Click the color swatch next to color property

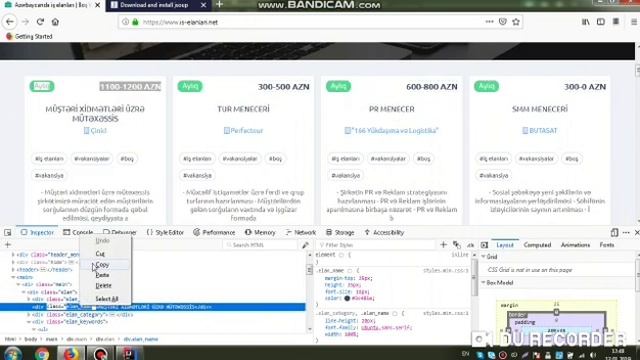(x=347, y=298)
